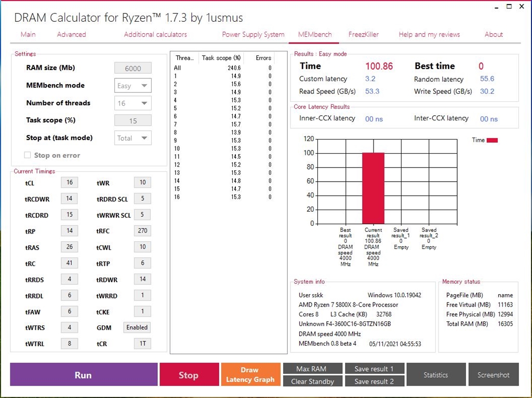Switch to the Advanced tab
The width and height of the screenshot is (532, 398).
tap(71, 34)
